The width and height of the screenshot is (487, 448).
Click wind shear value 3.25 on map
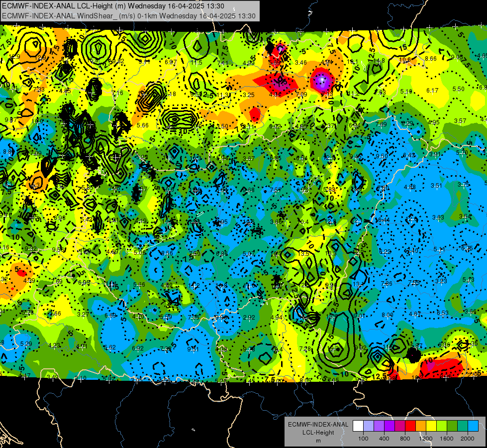click(x=248, y=95)
